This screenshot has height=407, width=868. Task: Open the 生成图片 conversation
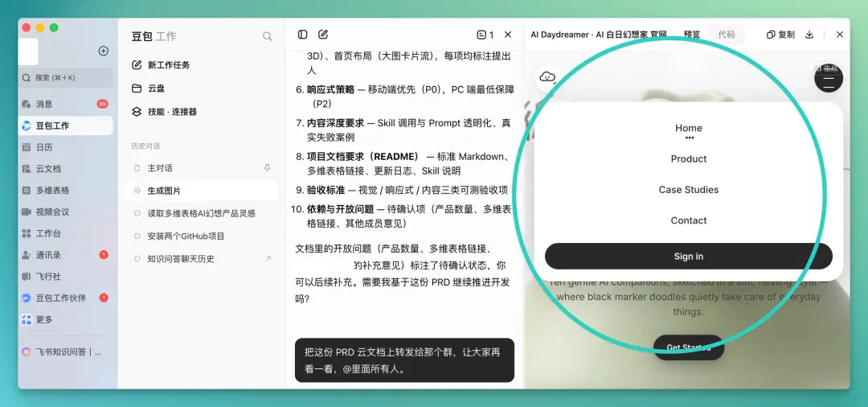tap(201, 191)
